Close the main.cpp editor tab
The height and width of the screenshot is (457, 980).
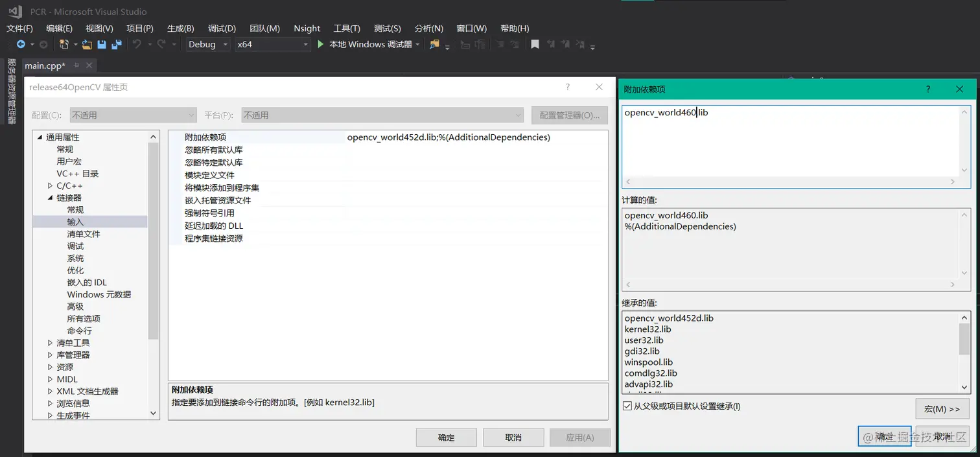(x=89, y=65)
